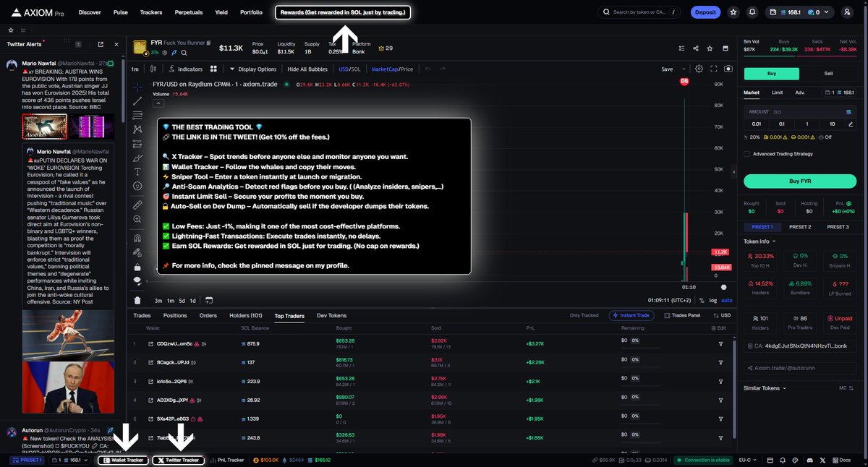Open the Save layout dropdown arrow
The image size is (868, 467).
click(683, 69)
